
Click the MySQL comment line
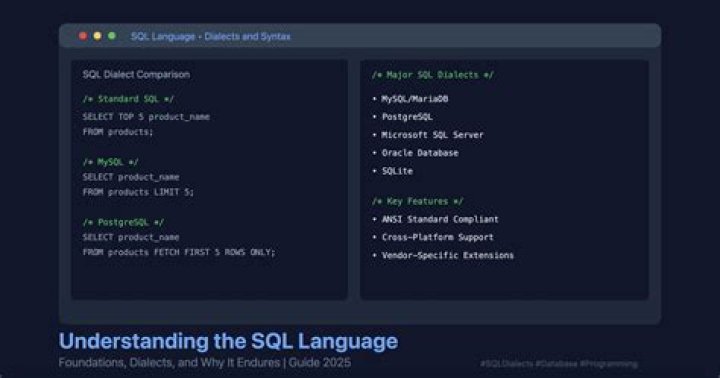(110, 162)
